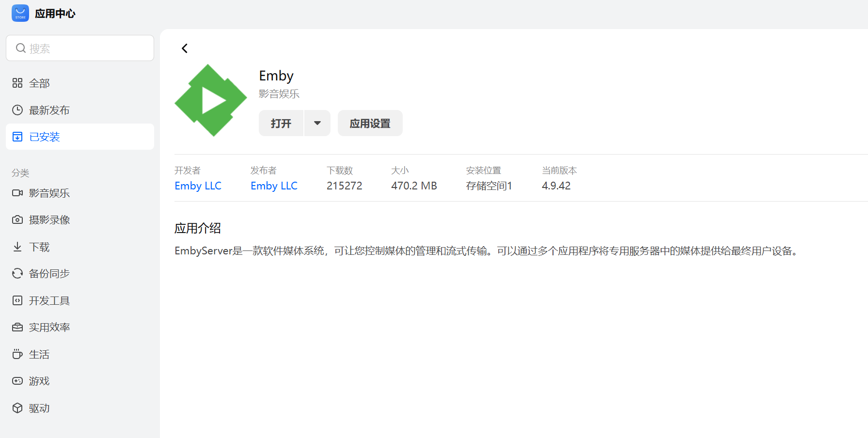
Task: Click the cup icon beside 生活
Action: pos(17,354)
